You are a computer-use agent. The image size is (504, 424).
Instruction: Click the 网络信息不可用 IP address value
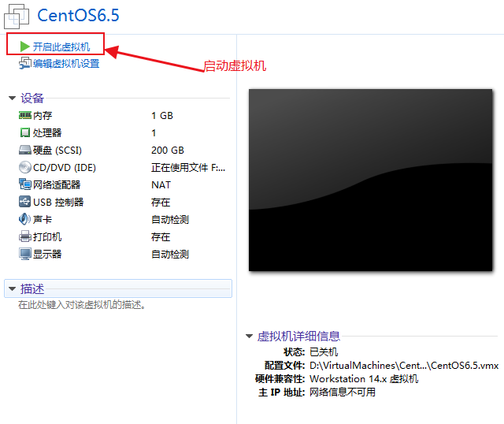tap(343, 392)
